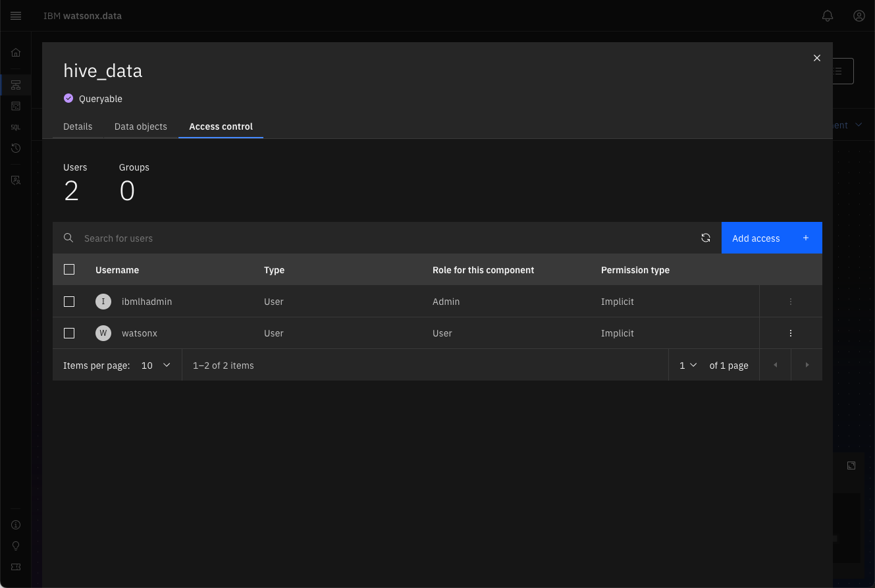Sort by the Type column header
This screenshot has width=875, height=588.
click(275, 270)
